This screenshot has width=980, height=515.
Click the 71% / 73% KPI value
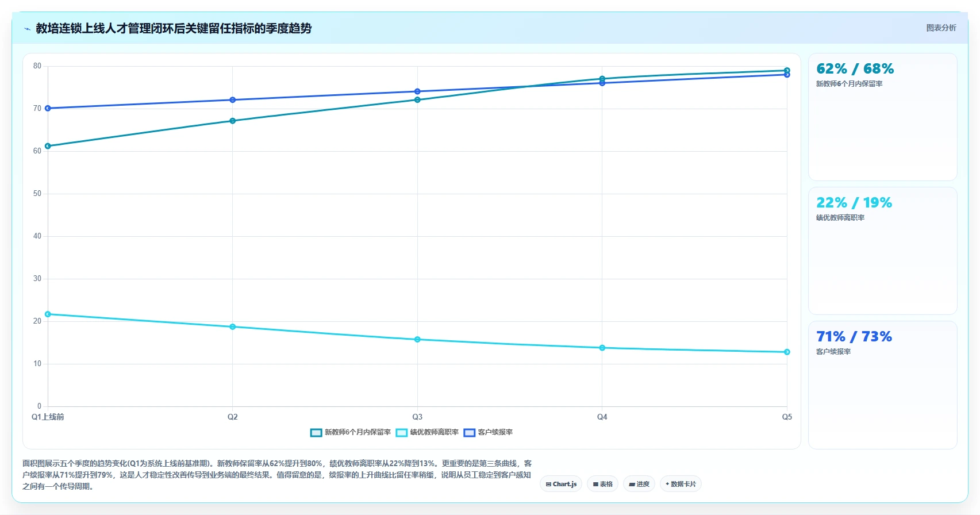[x=854, y=337]
